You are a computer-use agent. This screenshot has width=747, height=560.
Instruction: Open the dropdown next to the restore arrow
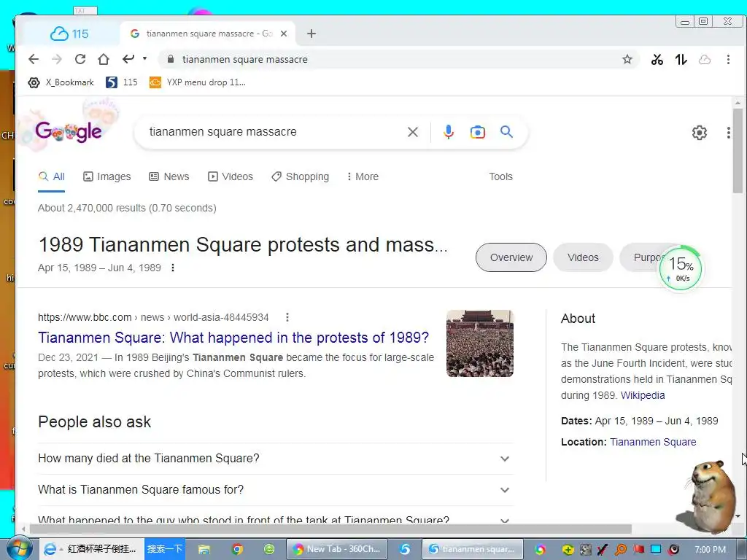145,58
